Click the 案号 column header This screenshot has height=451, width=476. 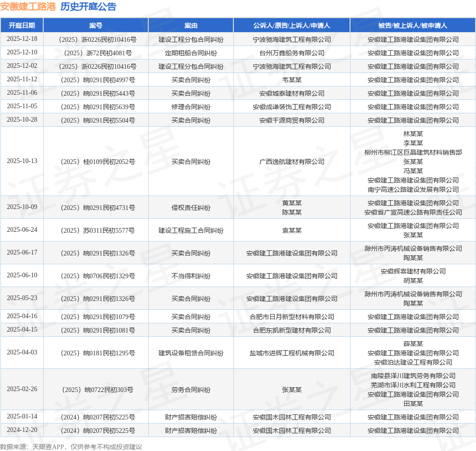coord(96,26)
